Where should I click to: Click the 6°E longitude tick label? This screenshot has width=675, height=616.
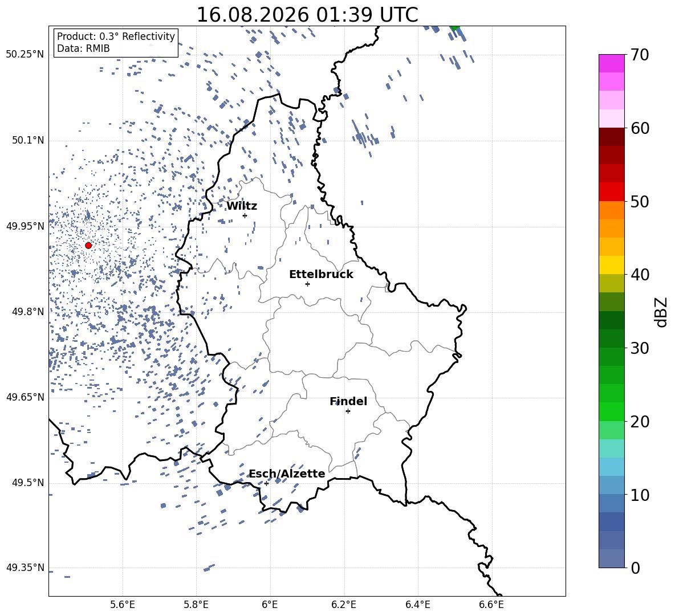270,605
